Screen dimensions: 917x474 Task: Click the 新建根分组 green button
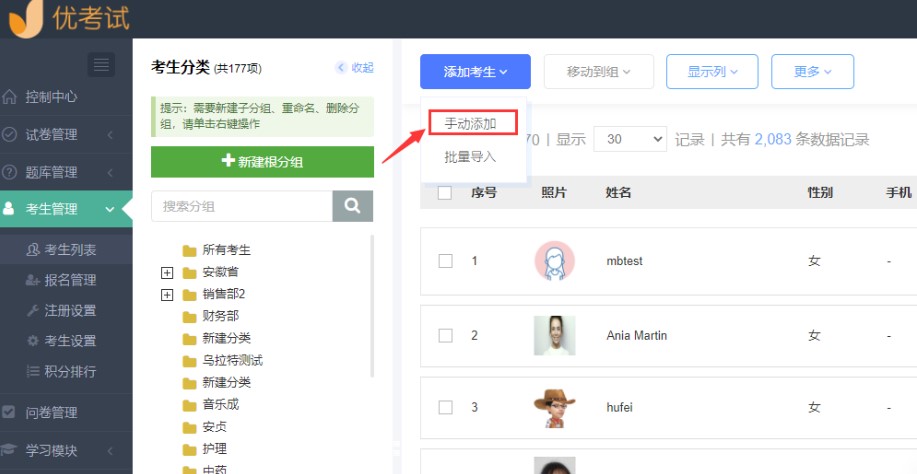click(263, 162)
